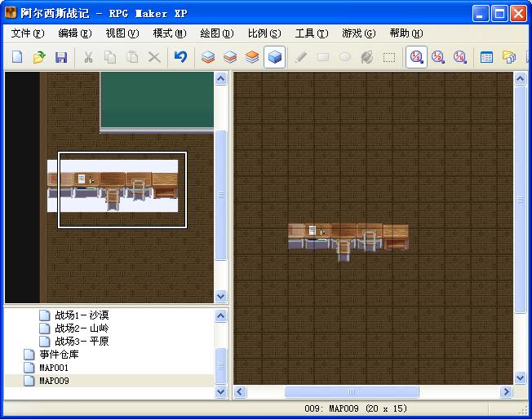Set zoom scale to 1/4
This screenshot has width=532, height=419.
tap(460, 57)
